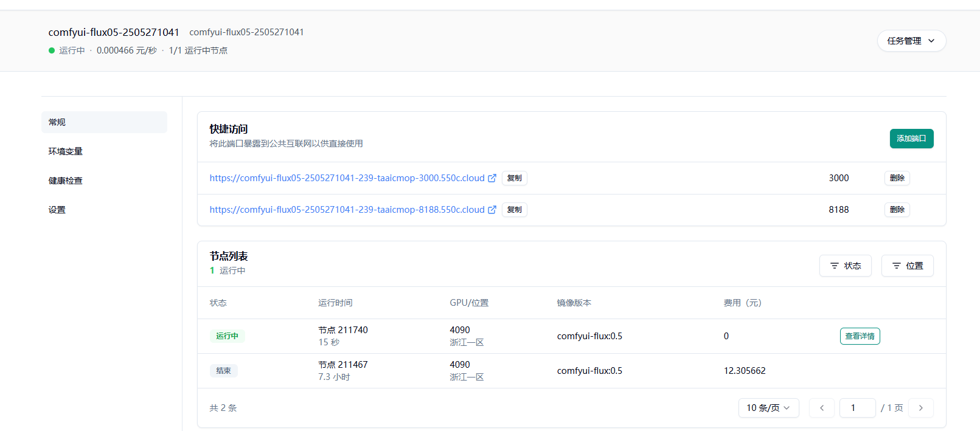Select the 常规 sidebar tab
This screenshot has height=431, width=980.
tap(104, 122)
